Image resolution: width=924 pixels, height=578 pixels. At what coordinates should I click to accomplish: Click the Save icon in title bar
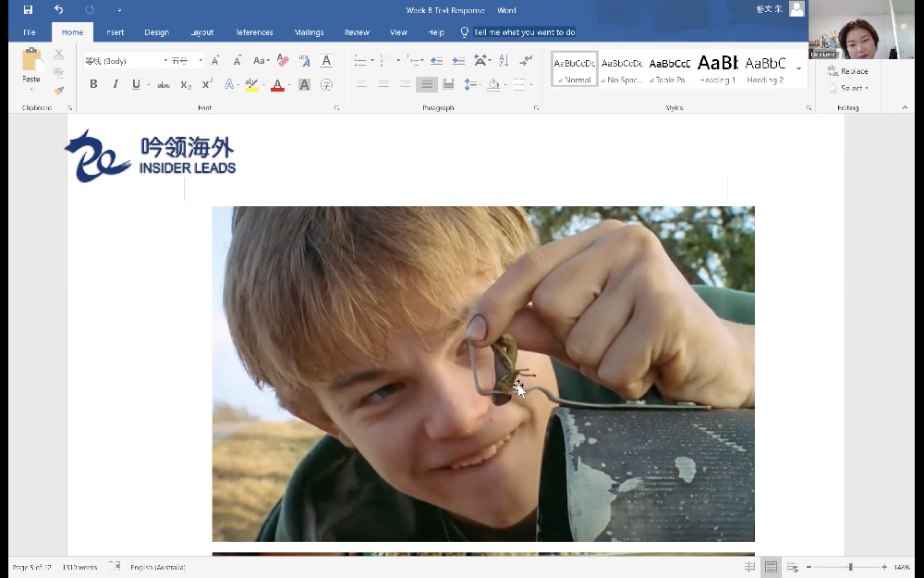pyautogui.click(x=28, y=10)
